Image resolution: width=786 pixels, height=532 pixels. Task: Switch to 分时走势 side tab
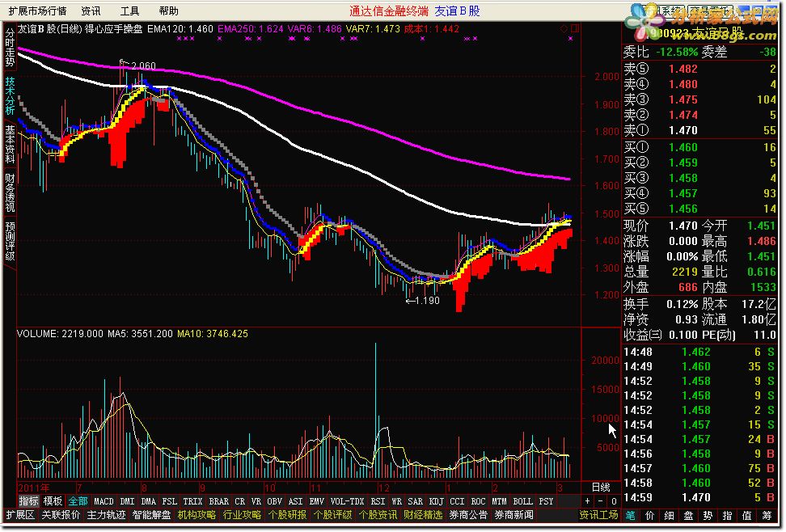10,47
